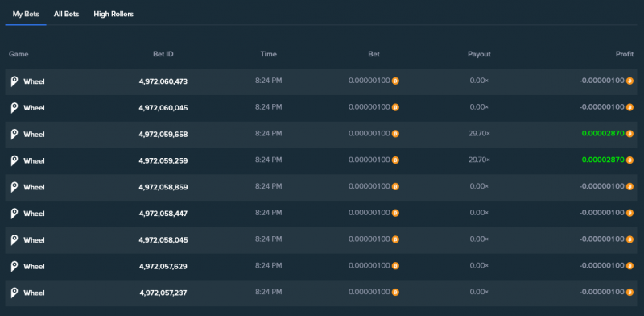
Task: Click the Game column header
Action: 19,54
